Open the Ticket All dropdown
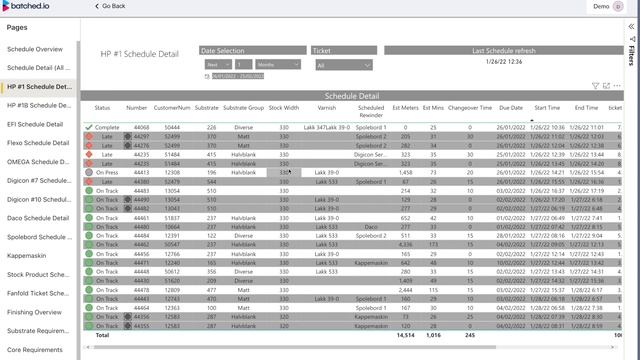 pyautogui.click(x=344, y=65)
